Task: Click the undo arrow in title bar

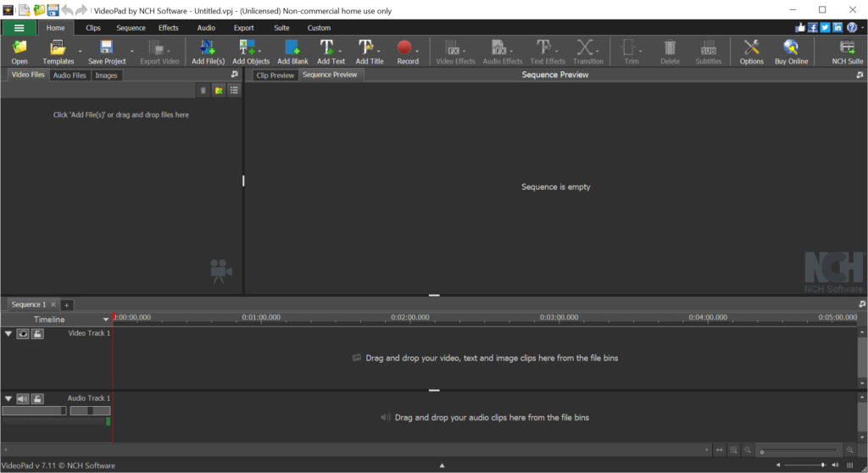Action: (x=67, y=10)
